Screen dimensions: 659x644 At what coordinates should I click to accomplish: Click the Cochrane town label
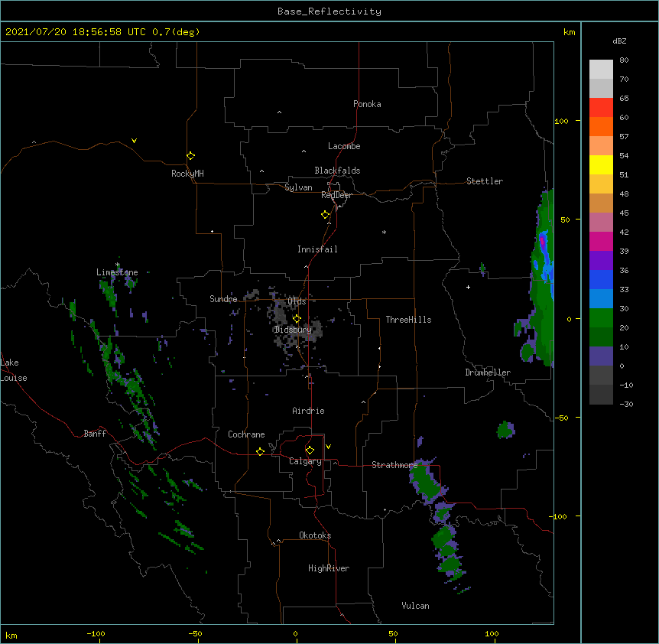pos(246,434)
